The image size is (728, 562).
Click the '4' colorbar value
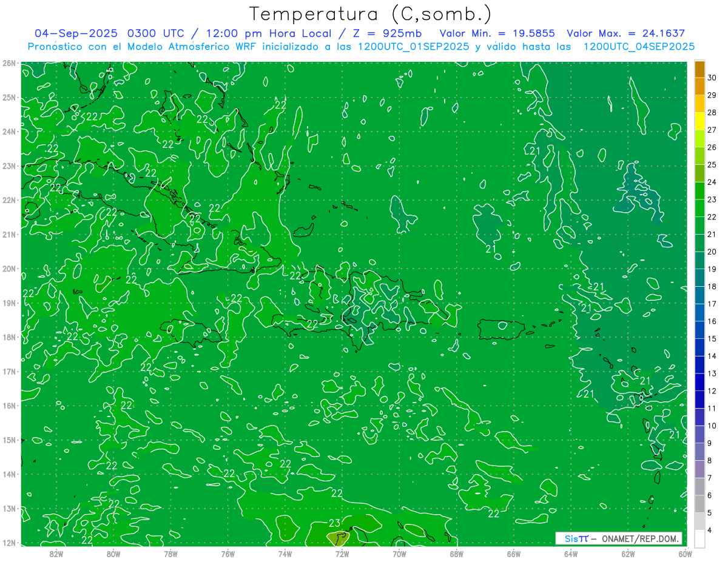click(710, 530)
